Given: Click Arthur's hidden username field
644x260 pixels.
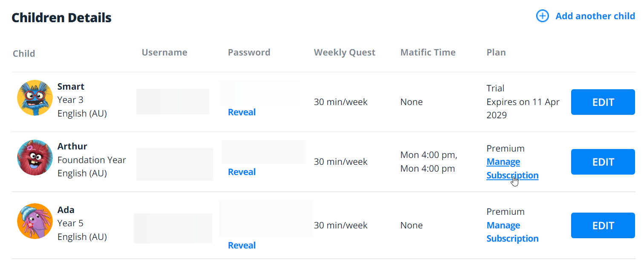Looking at the screenshot, I should [x=175, y=164].
